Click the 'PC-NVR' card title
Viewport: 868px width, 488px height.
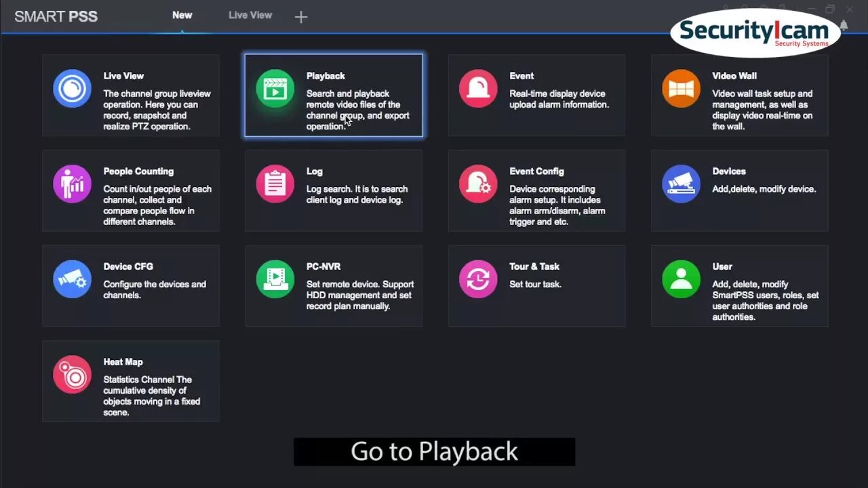(323, 266)
